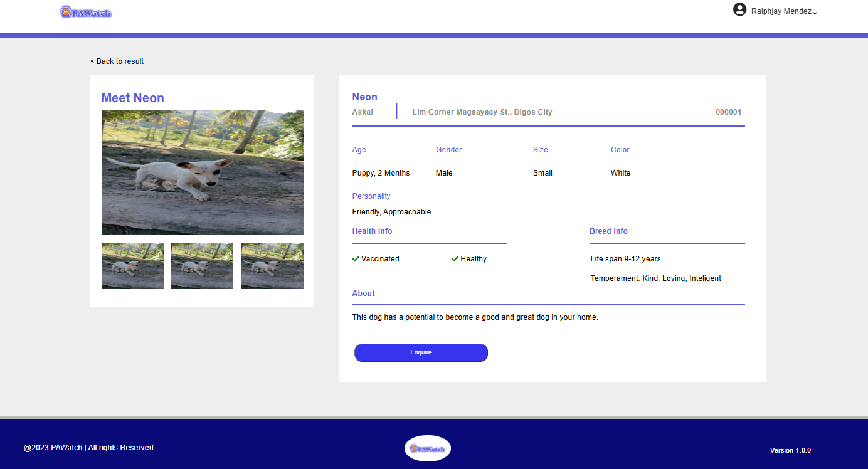
Task: Select the middle thumbnail of Neon
Action: point(202,266)
